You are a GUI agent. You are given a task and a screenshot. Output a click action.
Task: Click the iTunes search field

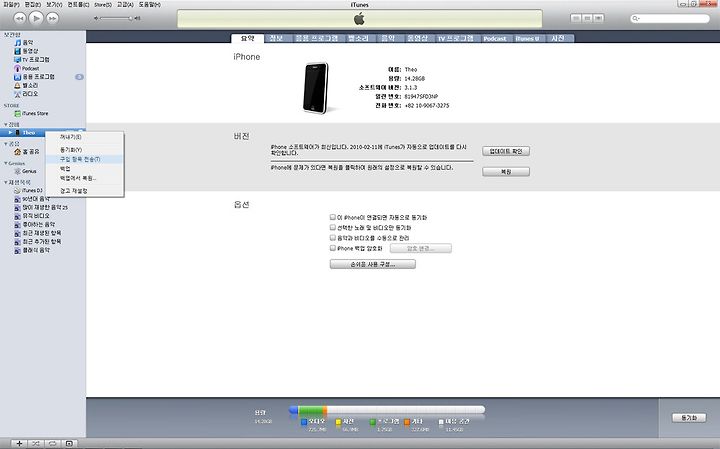670,18
